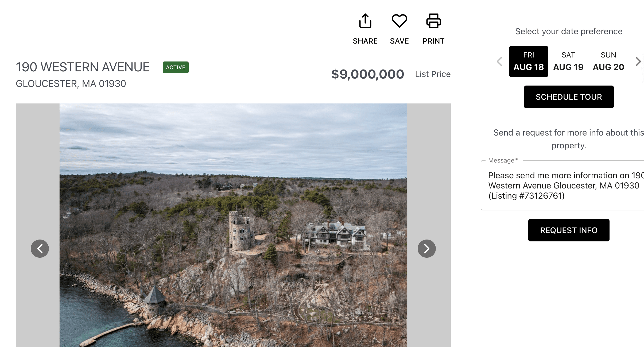The image size is (644, 347).
Task: Pick Sun Aug 20 for the tour
Action: [x=608, y=61]
